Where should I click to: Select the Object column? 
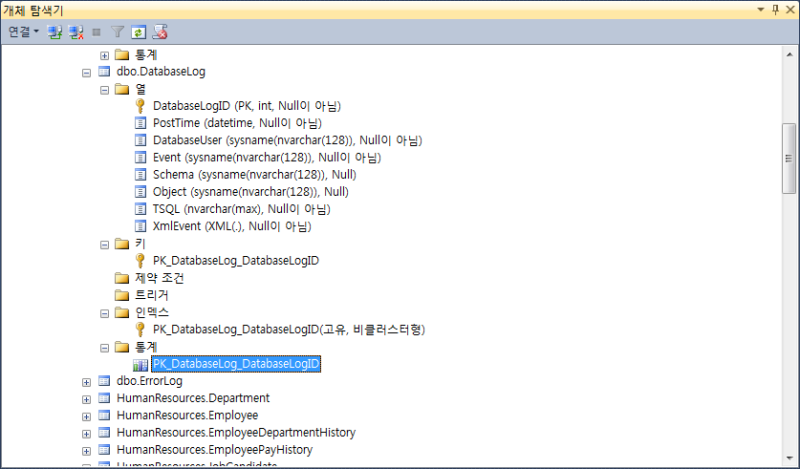[251, 191]
